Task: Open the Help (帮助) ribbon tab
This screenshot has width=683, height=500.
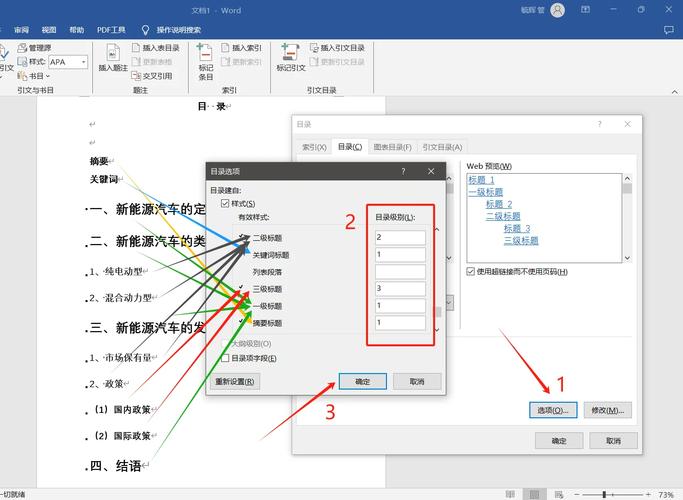Action: (x=77, y=30)
